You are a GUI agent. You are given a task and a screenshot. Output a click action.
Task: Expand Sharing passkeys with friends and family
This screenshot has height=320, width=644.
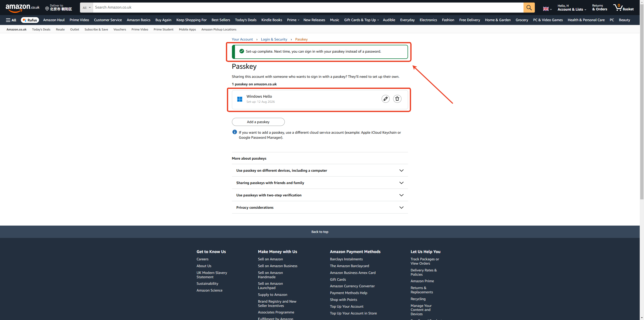320,183
